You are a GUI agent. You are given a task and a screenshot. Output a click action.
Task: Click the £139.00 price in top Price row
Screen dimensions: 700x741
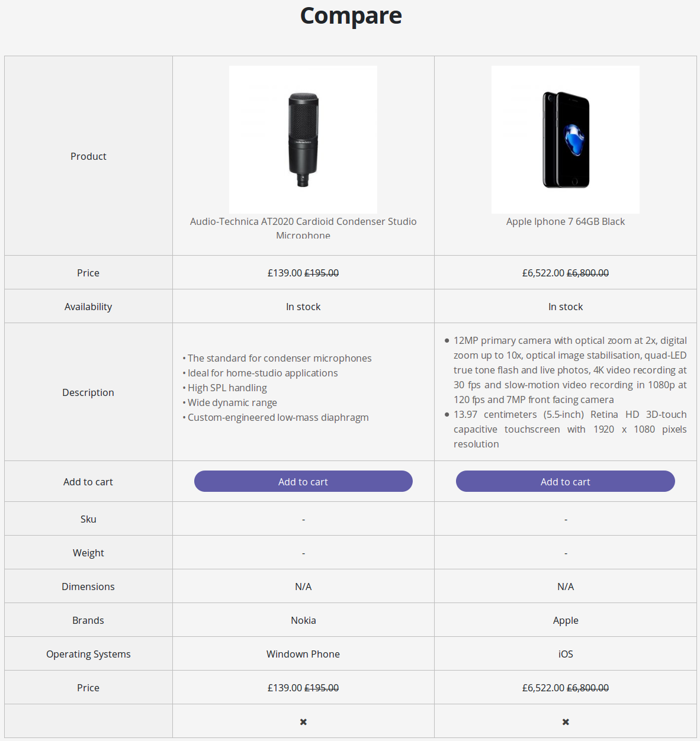click(284, 273)
